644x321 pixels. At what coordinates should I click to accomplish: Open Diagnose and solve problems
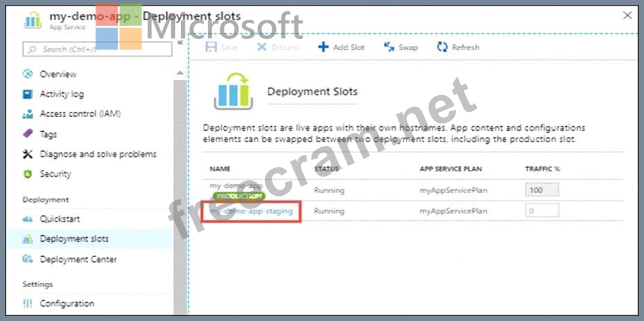(98, 154)
